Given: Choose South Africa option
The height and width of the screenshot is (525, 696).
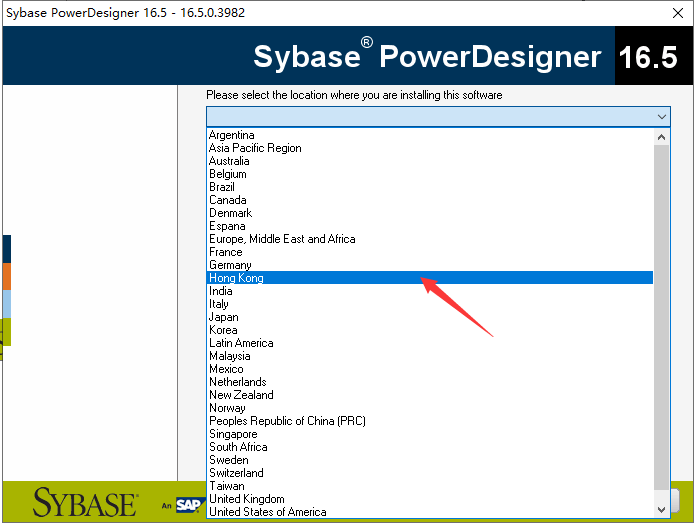Looking at the screenshot, I should tap(430, 447).
